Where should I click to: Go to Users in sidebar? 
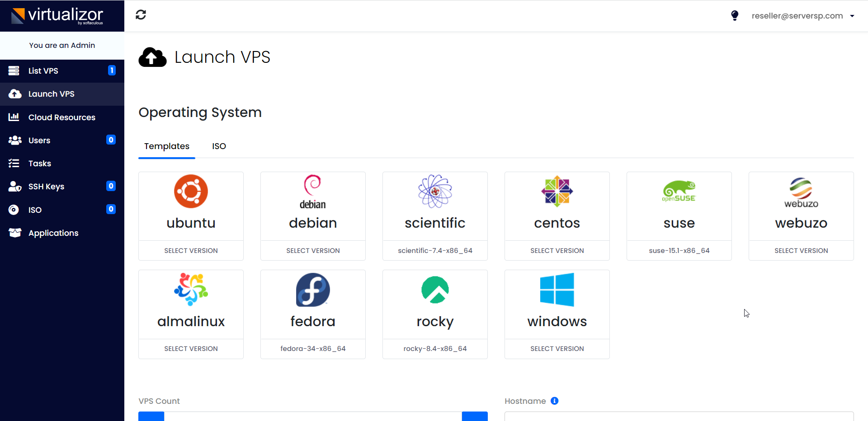pyautogui.click(x=62, y=140)
